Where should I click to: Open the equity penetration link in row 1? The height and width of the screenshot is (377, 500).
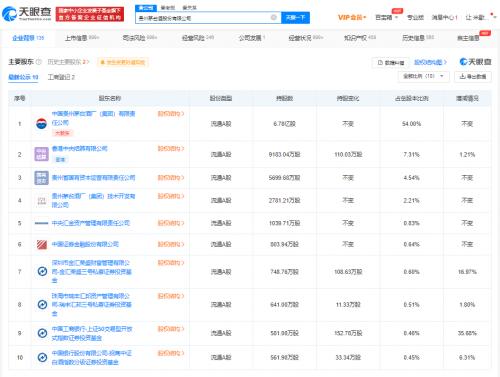171,114
